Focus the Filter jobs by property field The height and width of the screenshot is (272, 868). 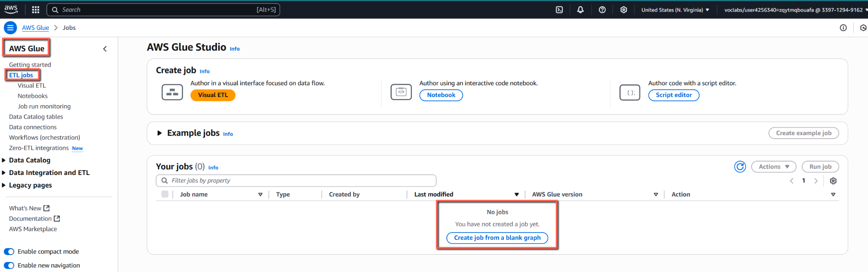click(x=296, y=181)
